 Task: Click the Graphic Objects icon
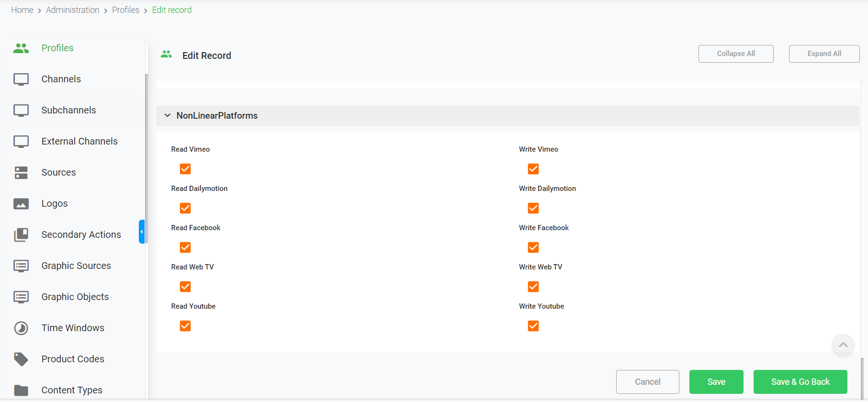point(21,297)
